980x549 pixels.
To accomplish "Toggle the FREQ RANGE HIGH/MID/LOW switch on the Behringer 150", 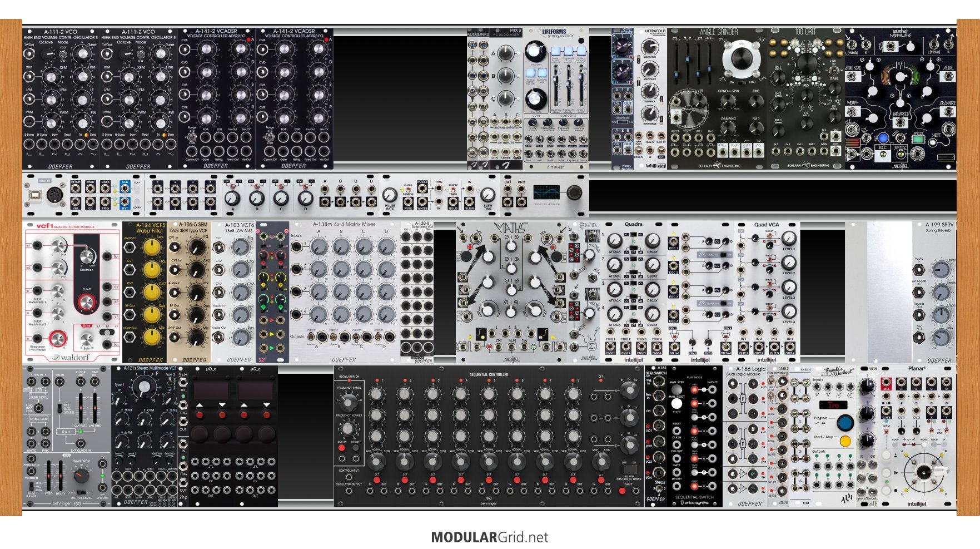I will [31, 487].
